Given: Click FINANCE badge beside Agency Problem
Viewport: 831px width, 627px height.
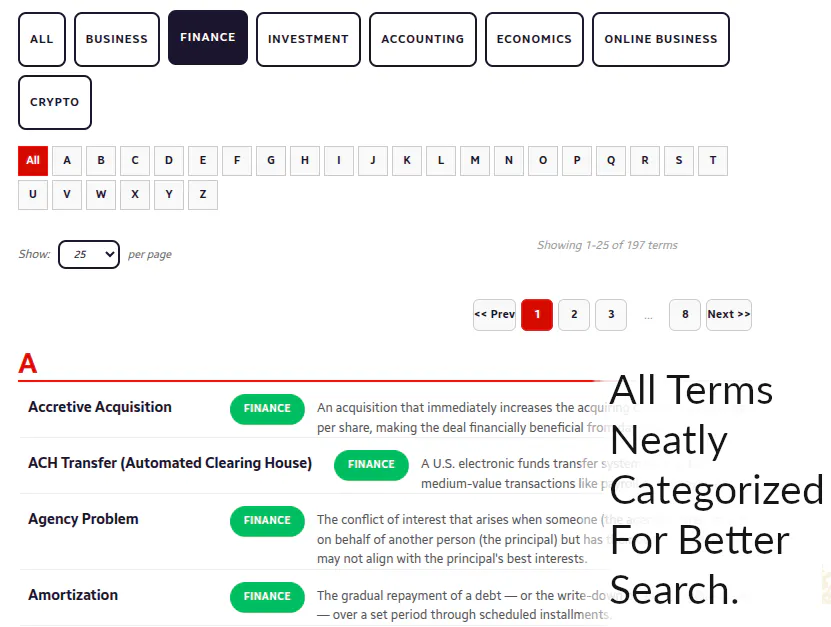Looking at the screenshot, I should (267, 521).
